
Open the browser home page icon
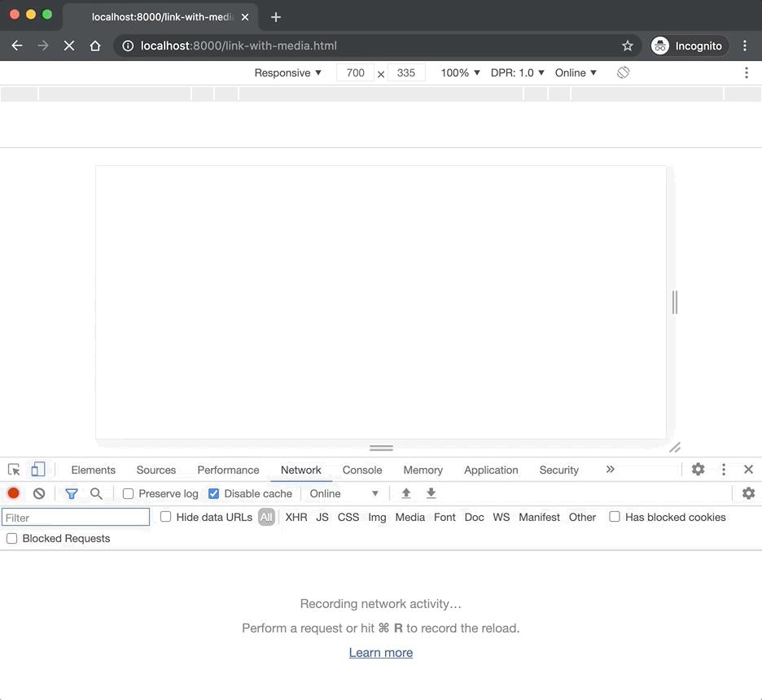point(95,46)
